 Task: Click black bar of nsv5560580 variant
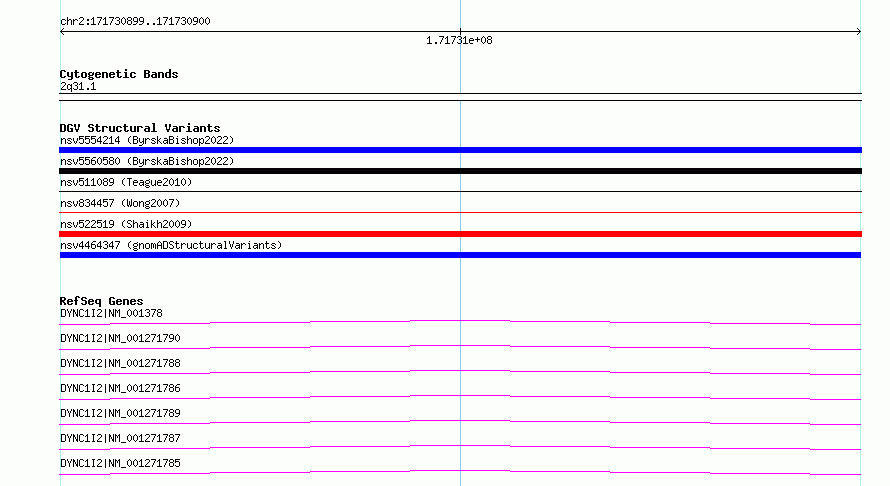tap(460, 171)
